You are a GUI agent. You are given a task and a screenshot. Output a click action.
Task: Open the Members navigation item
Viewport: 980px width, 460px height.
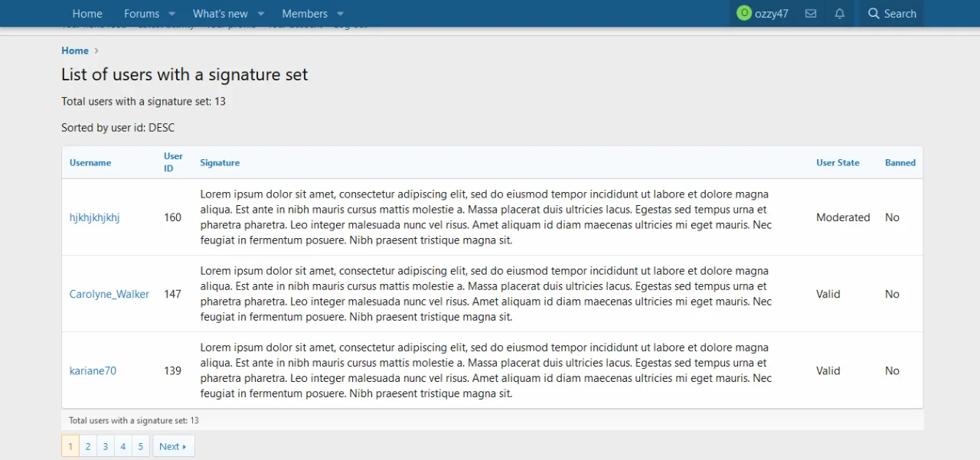click(x=304, y=13)
